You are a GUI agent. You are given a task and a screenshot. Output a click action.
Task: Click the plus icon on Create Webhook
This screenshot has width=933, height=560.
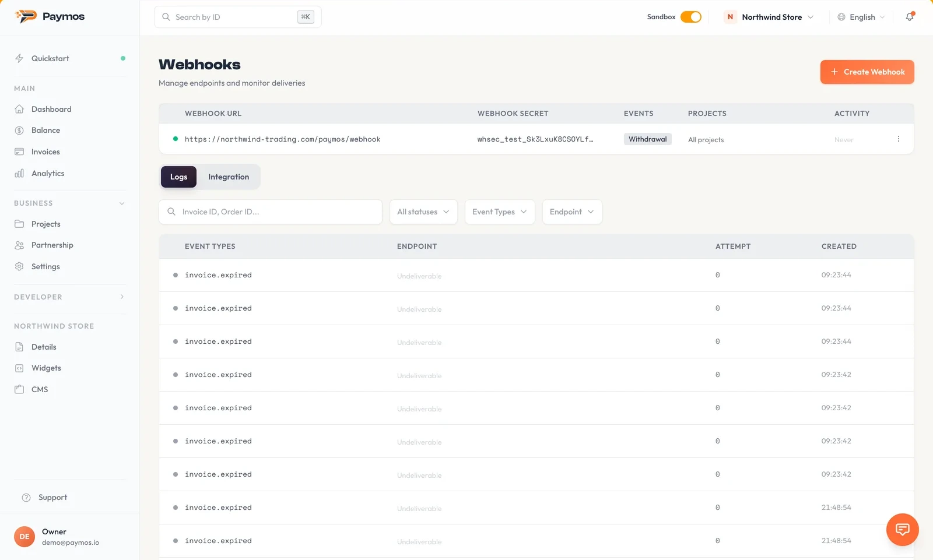click(834, 72)
